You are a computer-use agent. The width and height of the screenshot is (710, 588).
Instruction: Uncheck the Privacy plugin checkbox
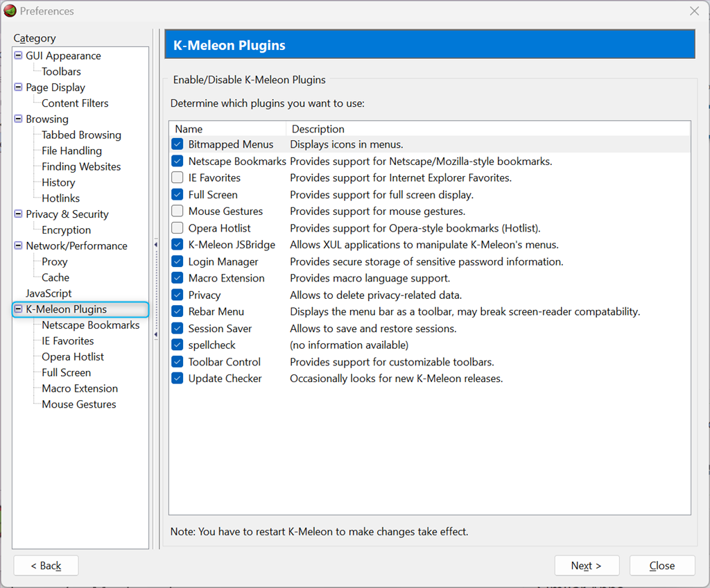pos(177,295)
